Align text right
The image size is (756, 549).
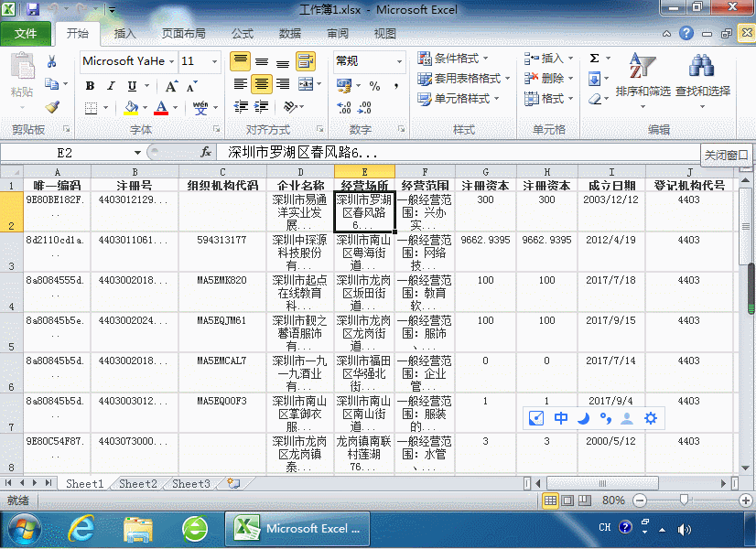pos(283,84)
